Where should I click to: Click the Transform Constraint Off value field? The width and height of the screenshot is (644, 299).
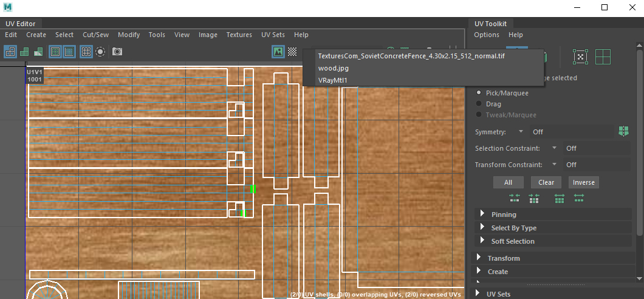click(597, 165)
